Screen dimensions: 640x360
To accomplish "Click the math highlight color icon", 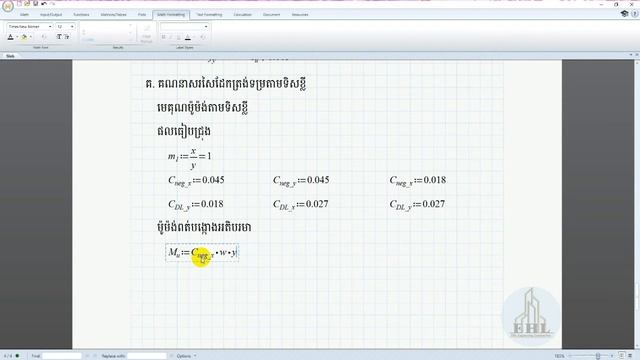I will 24,37.
